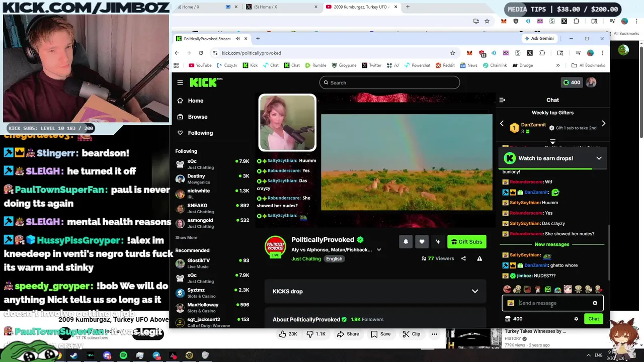Open Steam from the taskbar
This screenshot has height=362, width=644.
74,356
